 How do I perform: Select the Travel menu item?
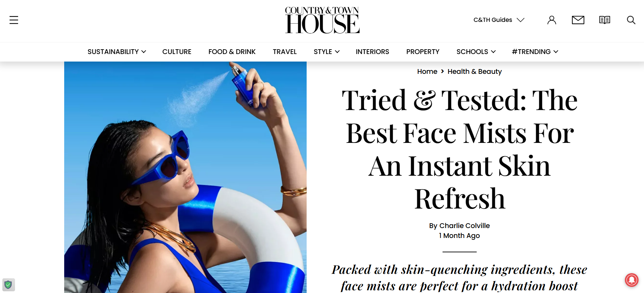click(x=285, y=52)
